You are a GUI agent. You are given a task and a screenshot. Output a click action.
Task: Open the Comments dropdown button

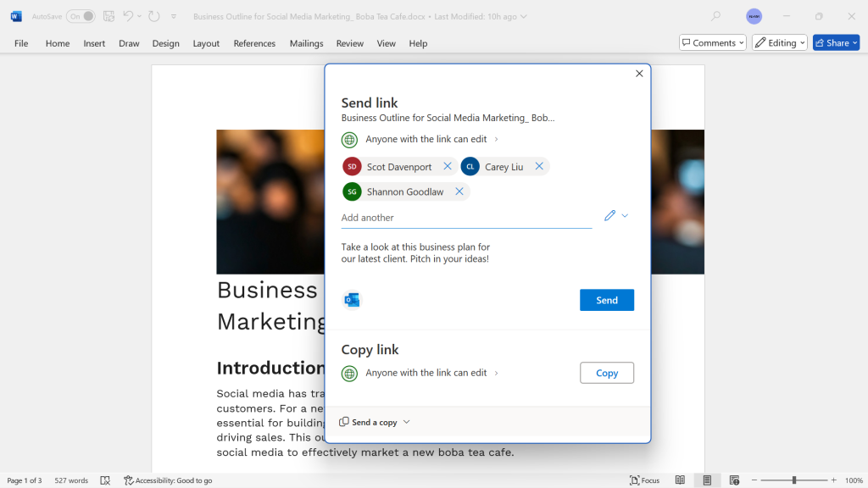click(713, 42)
